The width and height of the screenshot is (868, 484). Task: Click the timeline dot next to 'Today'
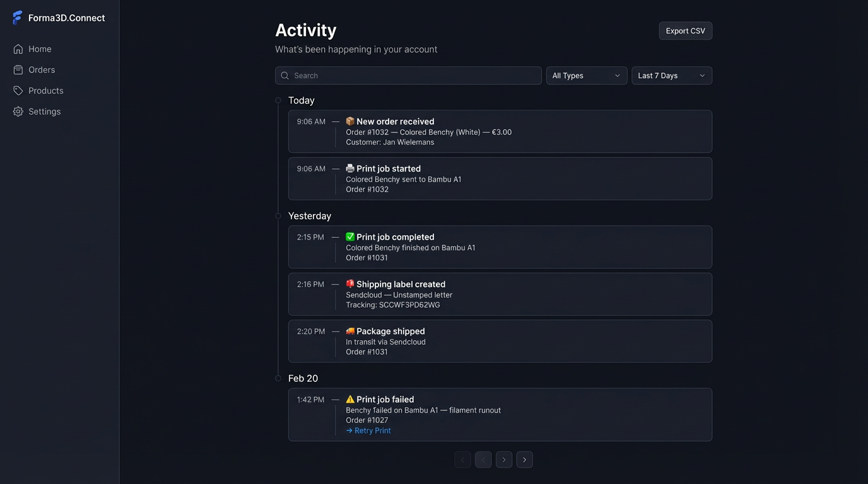click(x=278, y=100)
